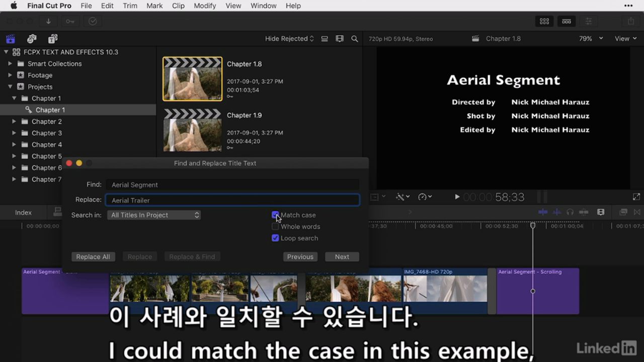Open the Clip menu
This screenshot has height=362, width=644.
click(178, 6)
